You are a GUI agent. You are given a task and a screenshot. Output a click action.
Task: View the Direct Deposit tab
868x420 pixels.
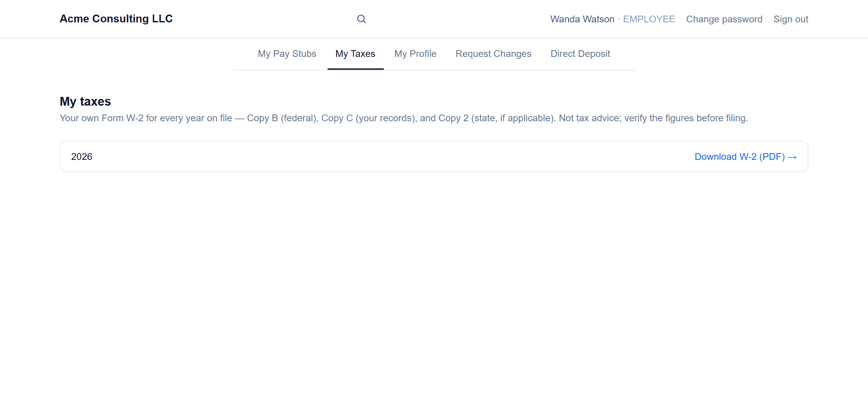tap(580, 54)
